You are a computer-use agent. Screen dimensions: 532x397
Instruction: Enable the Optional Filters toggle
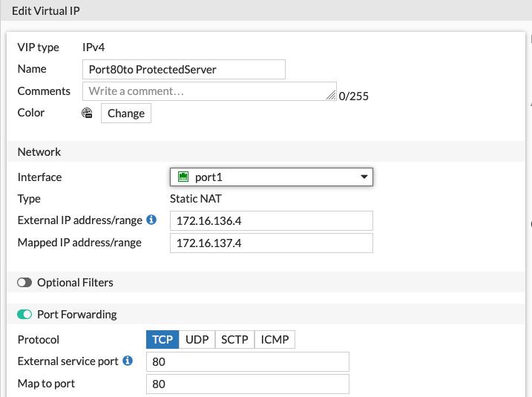(24, 283)
